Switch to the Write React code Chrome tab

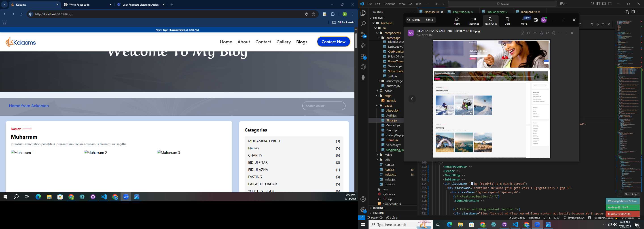coord(88,4)
